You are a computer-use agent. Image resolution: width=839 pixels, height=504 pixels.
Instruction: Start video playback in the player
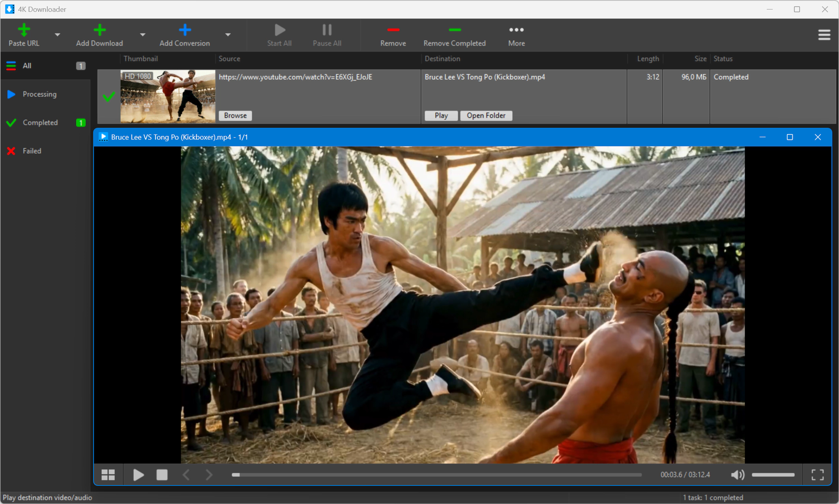coord(138,474)
